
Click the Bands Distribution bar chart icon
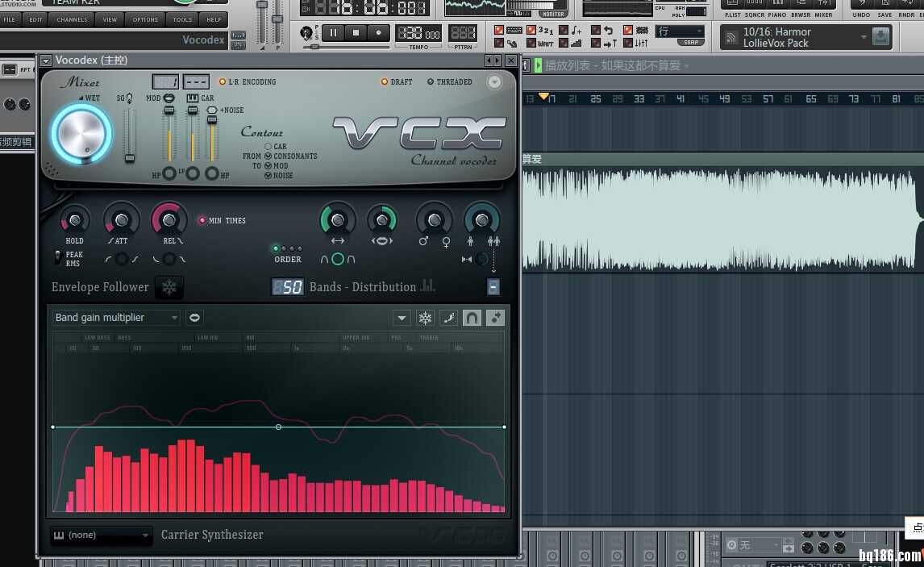[x=427, y=286]
